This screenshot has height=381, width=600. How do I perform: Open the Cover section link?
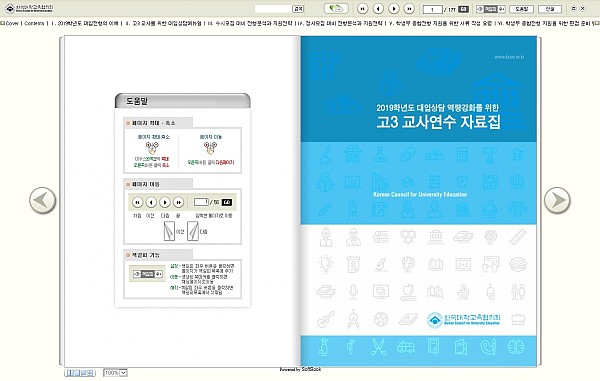(12, 23)
